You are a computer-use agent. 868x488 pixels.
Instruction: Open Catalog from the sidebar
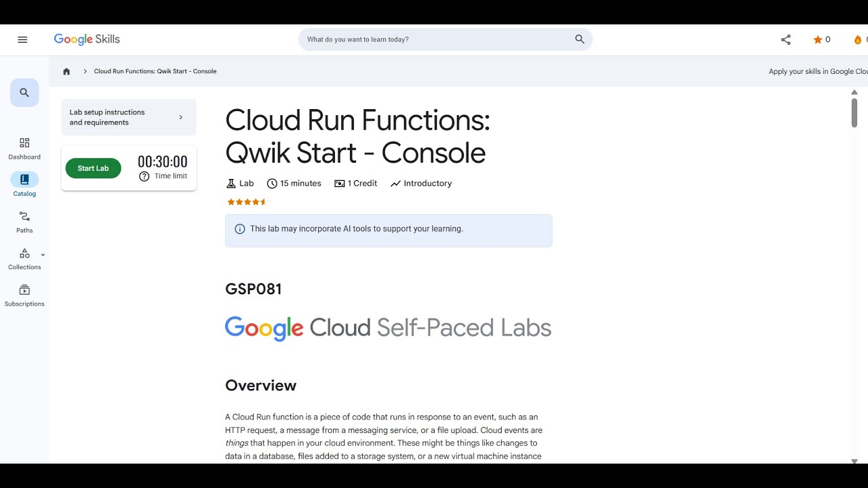click(24, 185)
